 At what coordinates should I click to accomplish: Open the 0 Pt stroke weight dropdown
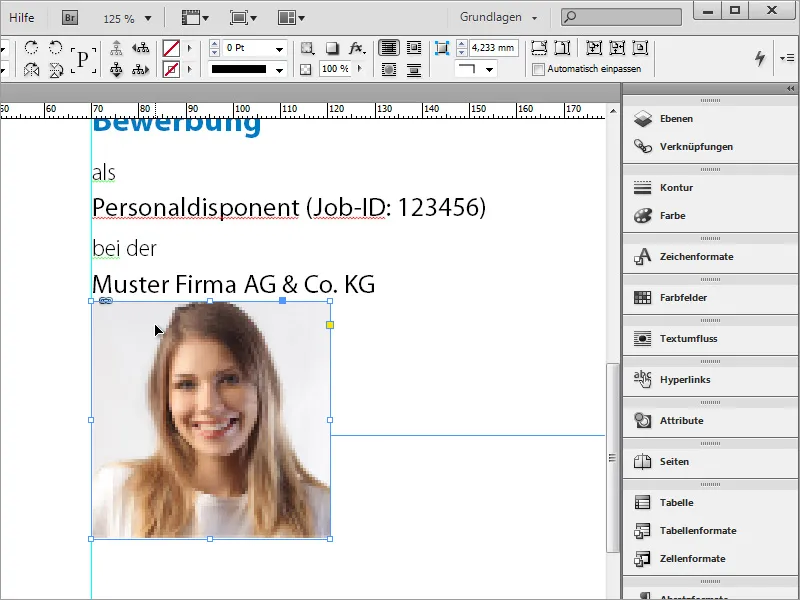tap(279, 49)
